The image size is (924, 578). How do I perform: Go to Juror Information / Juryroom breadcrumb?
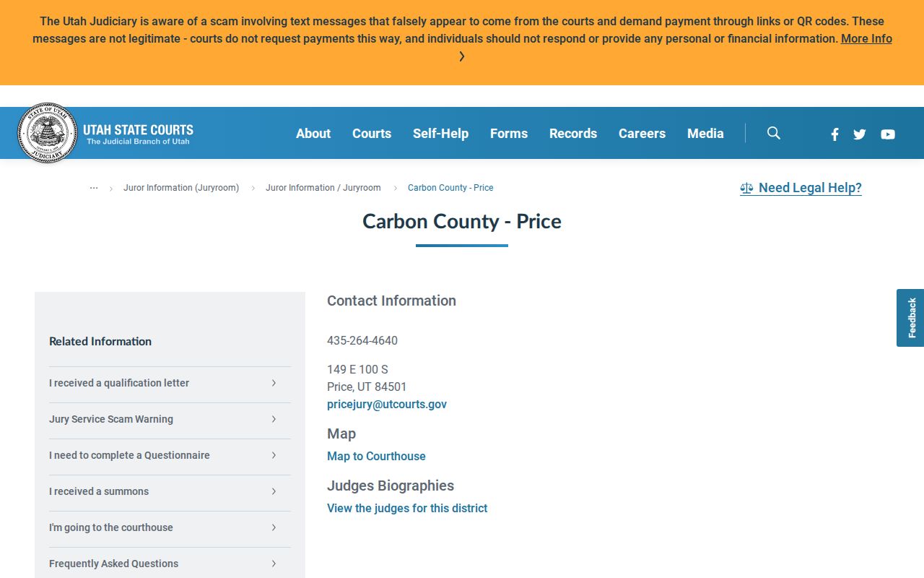click(323, 188)
